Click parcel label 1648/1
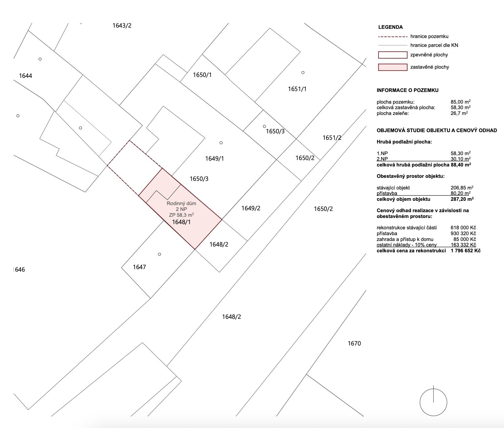 (181, 222)
